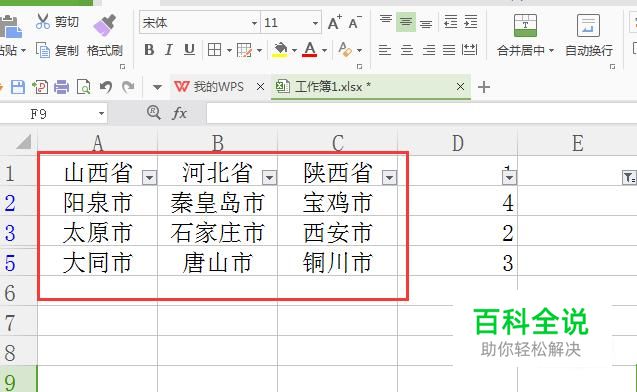Click the clear formatting eraser icon

(345, 50)
